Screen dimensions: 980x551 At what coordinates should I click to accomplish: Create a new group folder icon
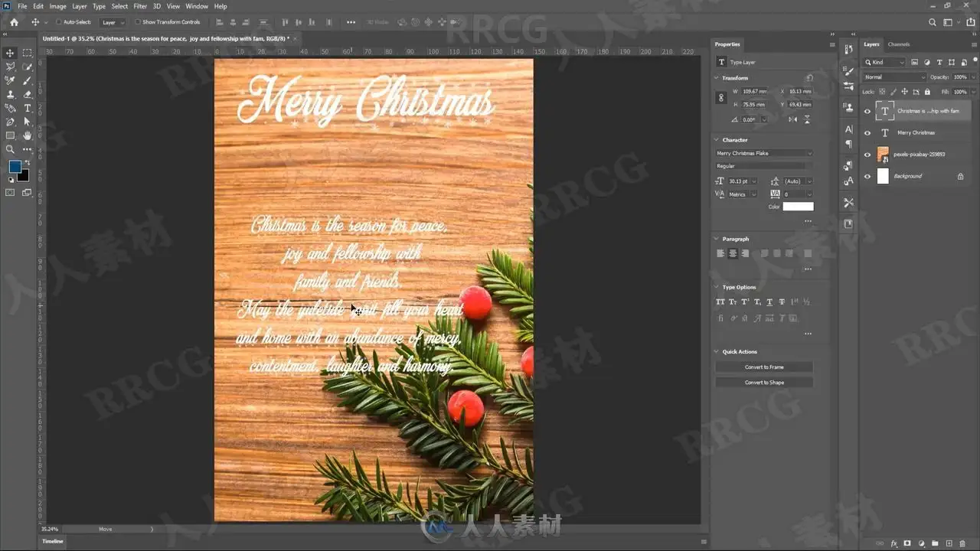(935, 543)
